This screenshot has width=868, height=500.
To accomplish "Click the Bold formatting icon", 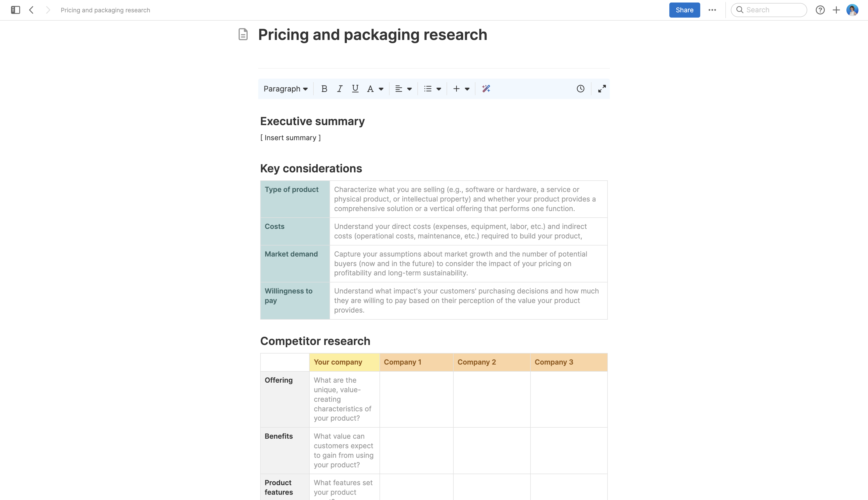I will (x=324, y=89).
